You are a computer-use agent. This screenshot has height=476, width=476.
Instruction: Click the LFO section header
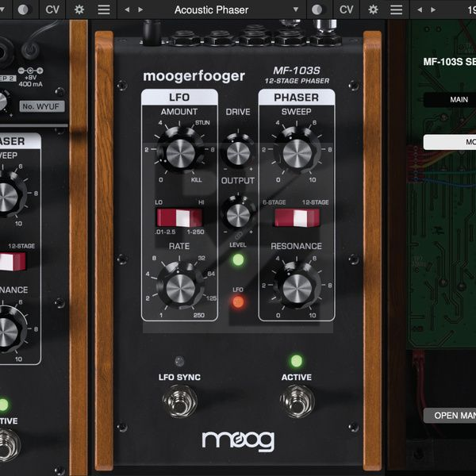pos(179,98)
